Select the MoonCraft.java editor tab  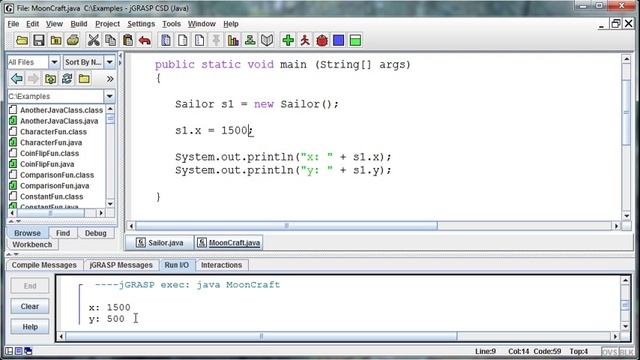coord(229,242)
